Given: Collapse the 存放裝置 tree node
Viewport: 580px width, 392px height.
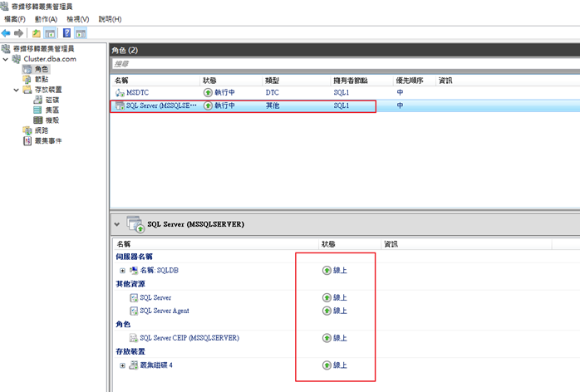Looking at the screenshot, I should (16, 90).
